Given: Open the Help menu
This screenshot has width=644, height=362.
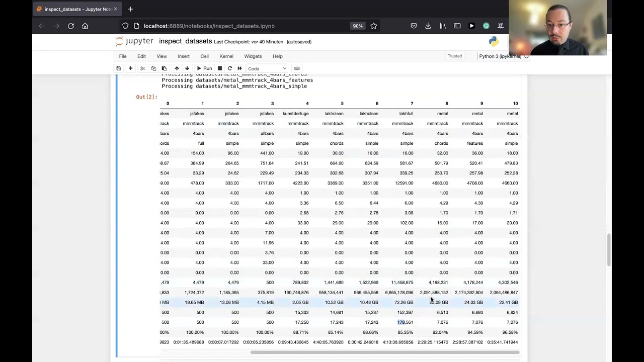Looking at the screenshot, I should point(277,56).
